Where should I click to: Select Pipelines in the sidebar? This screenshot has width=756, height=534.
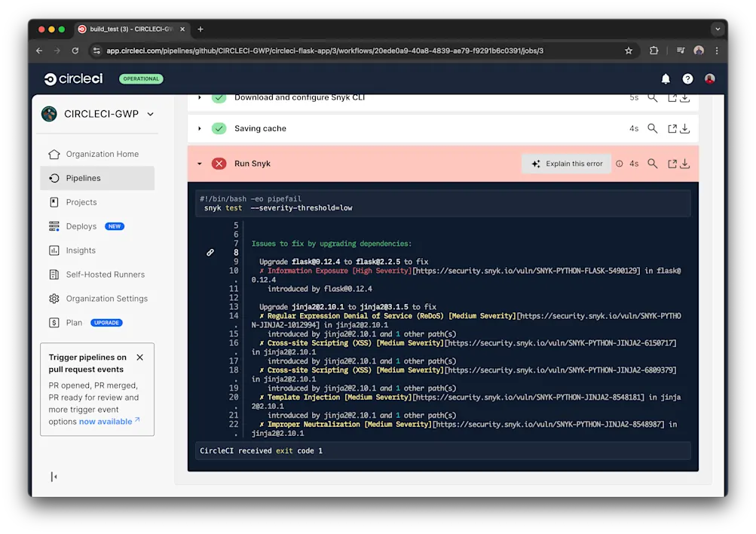click(x=97, y=178)
